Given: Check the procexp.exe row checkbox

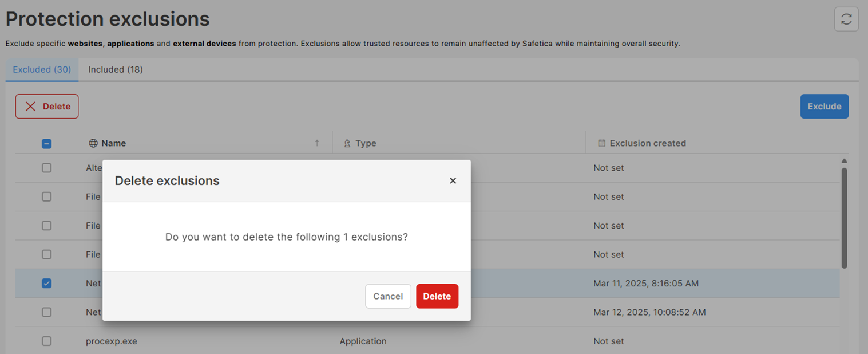Looking at the screenshot, I should click(47, 341).
